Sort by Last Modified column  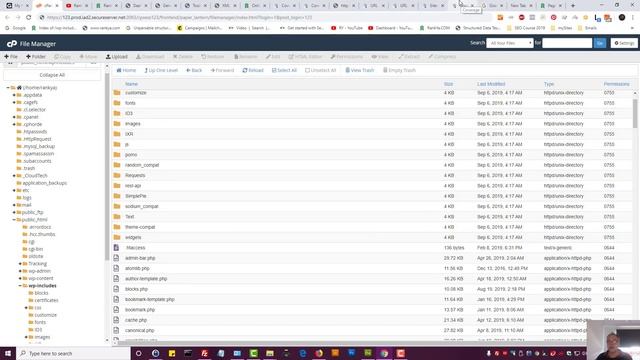pyautogui.click(x=491, y=84)
